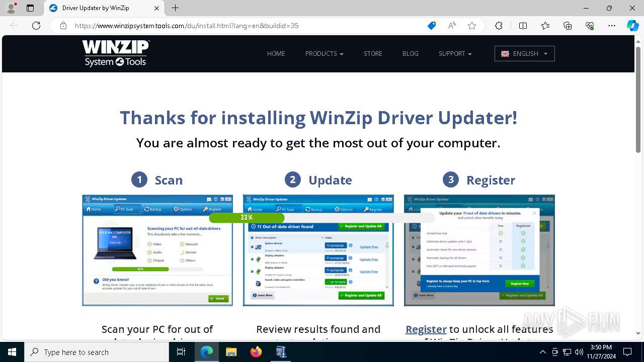
Task: Open the Windows notification center
Action: point(627,352)
